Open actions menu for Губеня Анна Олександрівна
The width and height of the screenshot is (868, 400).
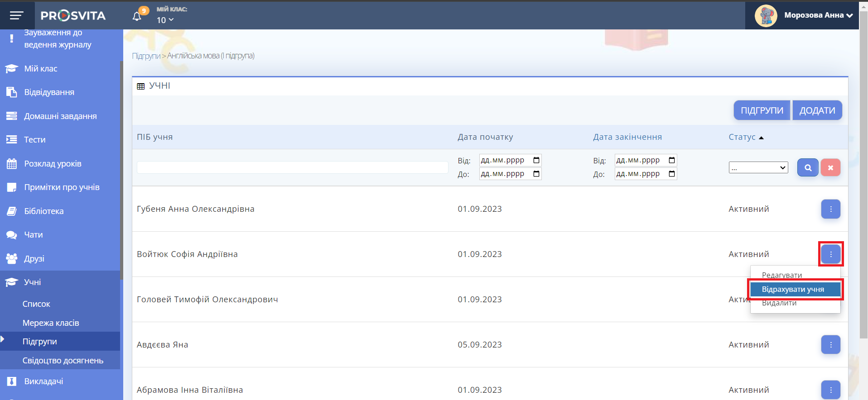[x=830, y=209]
